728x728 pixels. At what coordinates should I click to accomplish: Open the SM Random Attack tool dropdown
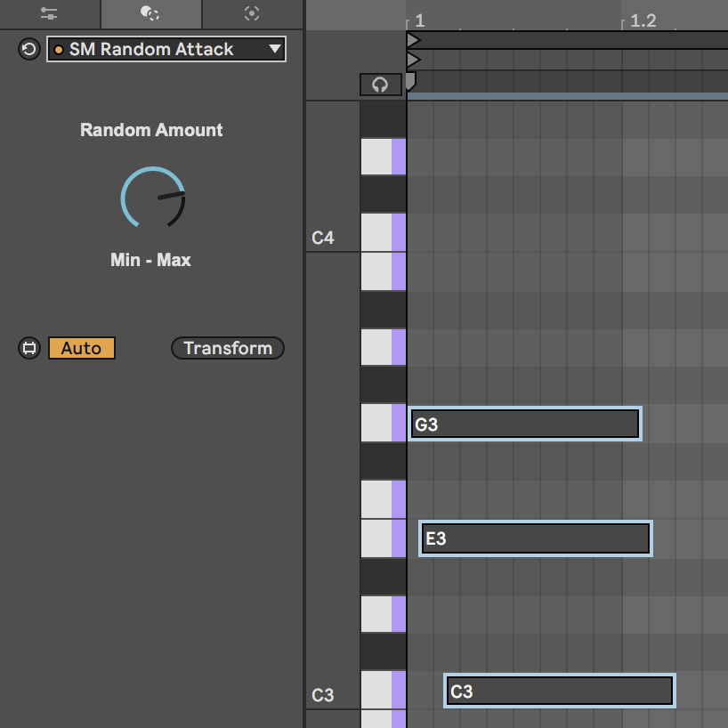pos(166,49)
